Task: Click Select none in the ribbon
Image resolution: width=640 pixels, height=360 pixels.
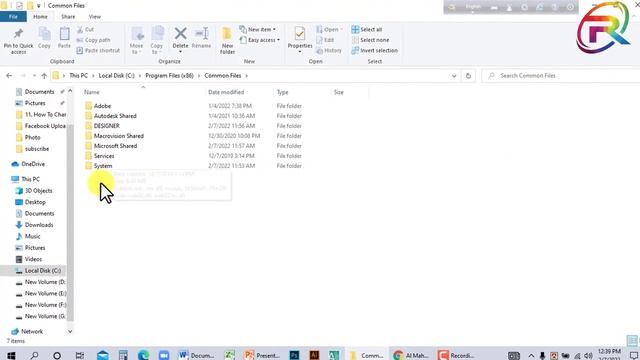Action: (x=370, y=40)
